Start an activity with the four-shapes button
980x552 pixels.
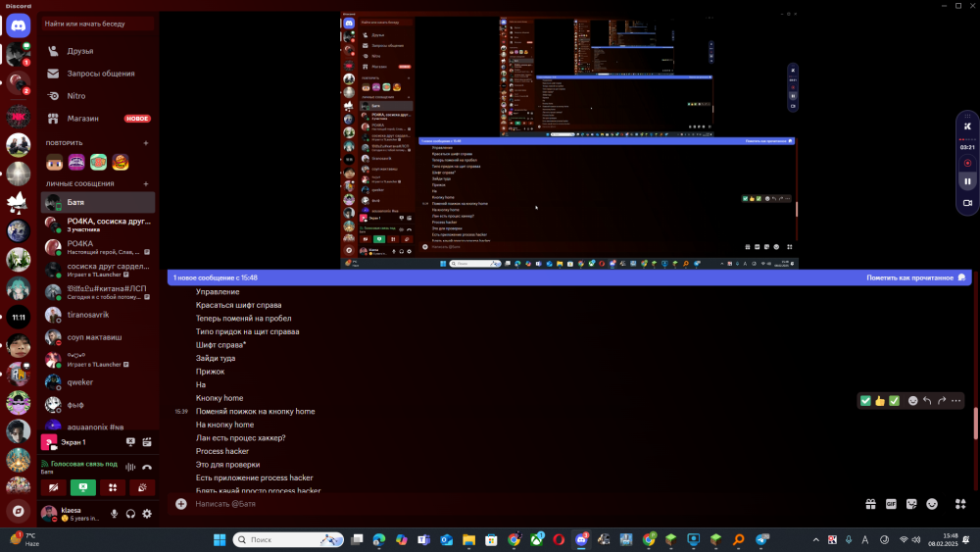coord(113,487)
